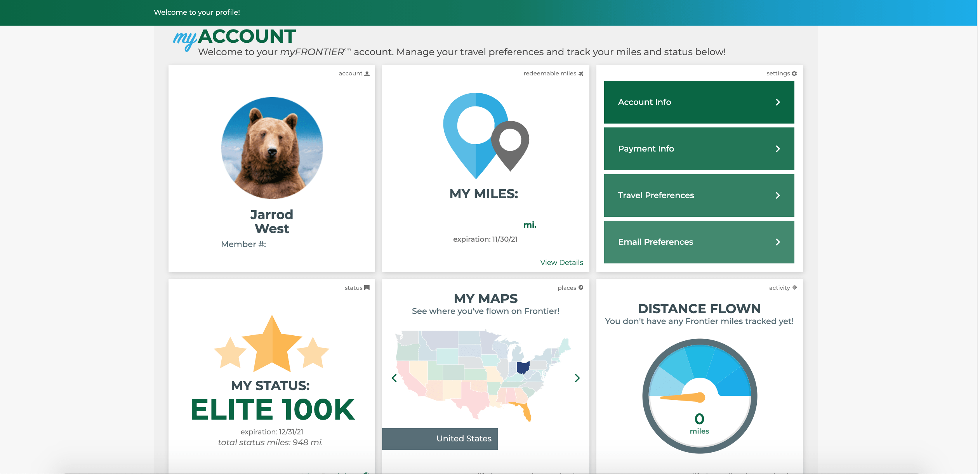Open Travel Preferences settings
980x474 pixels.
coord(699,195)
